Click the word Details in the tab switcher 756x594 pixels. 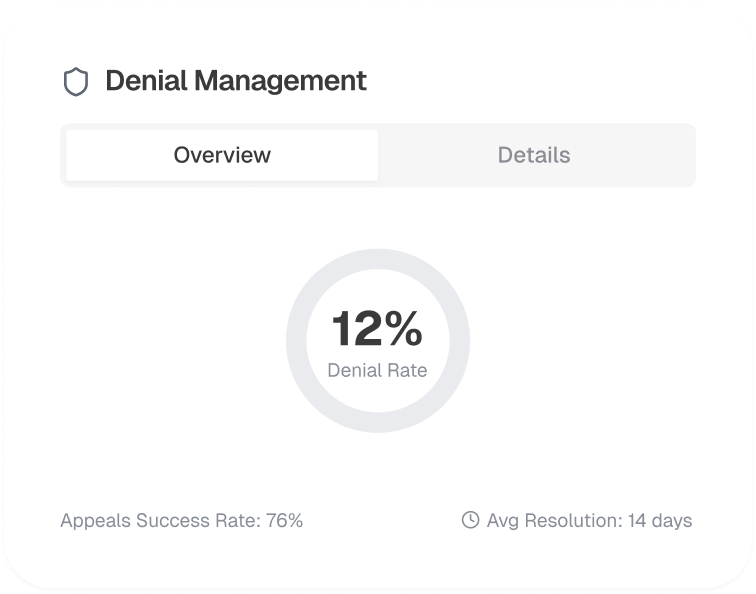pos(534,155)
